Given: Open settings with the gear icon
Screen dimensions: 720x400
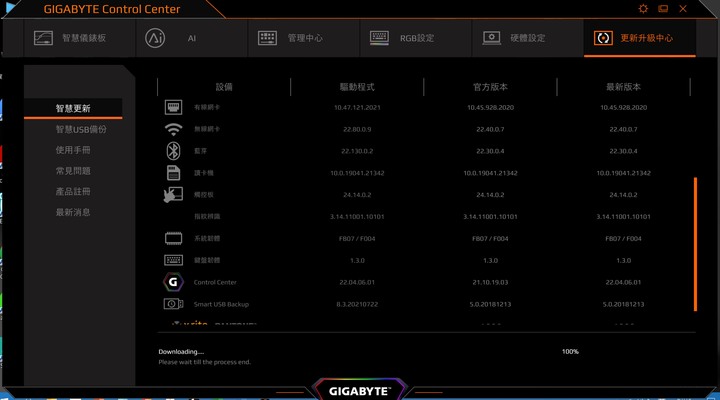Looking at the screenshot, I should [643, 9].
